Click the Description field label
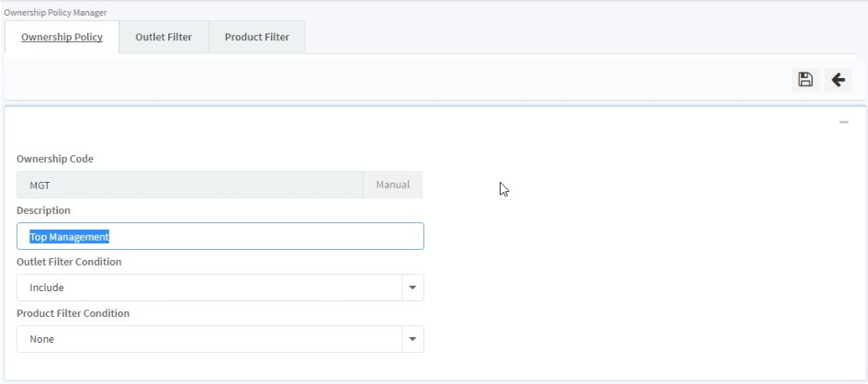 coord(43,210)
